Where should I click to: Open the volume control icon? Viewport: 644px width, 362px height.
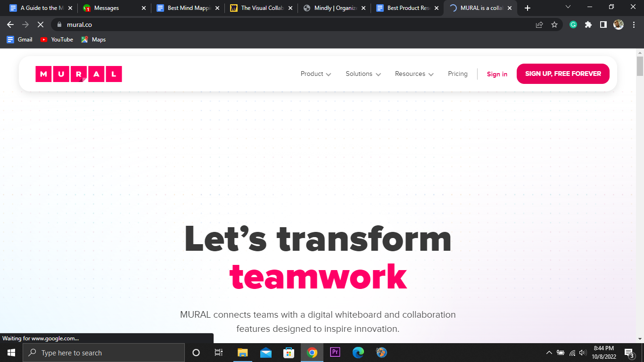pyautogui.click(x=583, y=353)
